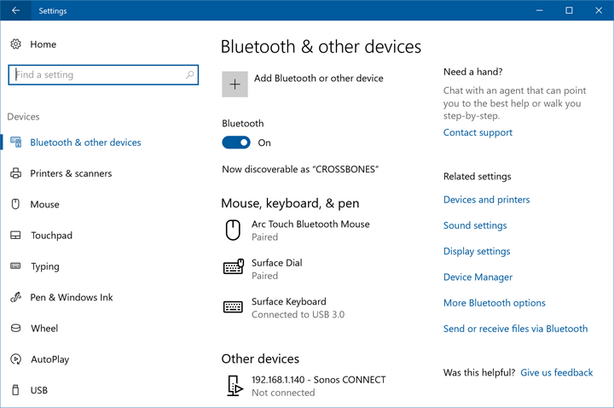Open Pen & Windows Ink settings
The width and height of the screenshot is (614, 408).
coord(71,297)
